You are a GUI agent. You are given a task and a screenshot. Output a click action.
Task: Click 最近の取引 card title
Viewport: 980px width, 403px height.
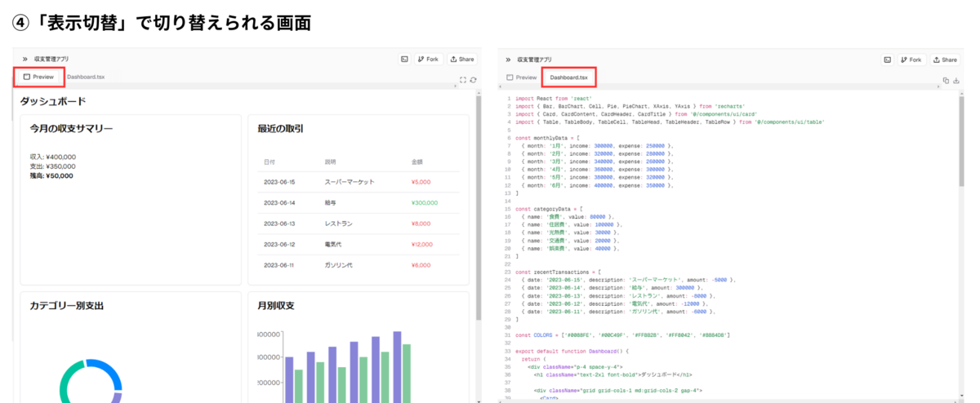(280, 129)
